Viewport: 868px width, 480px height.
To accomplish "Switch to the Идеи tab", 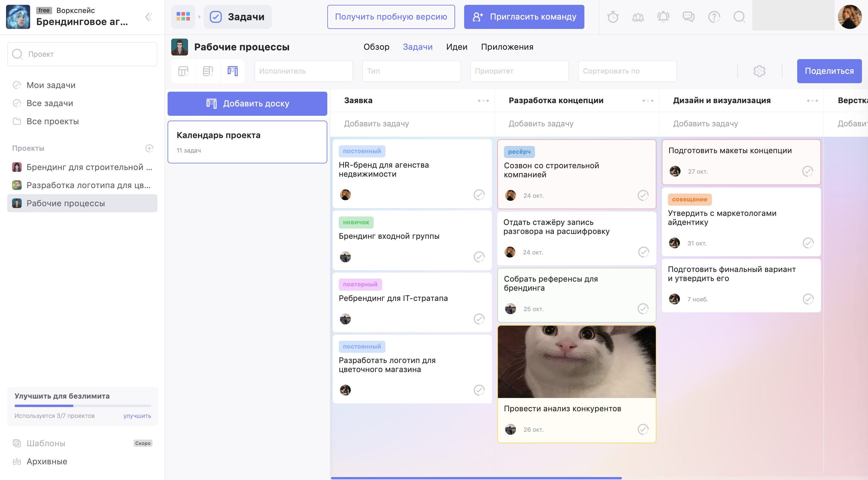I will 457,47.
